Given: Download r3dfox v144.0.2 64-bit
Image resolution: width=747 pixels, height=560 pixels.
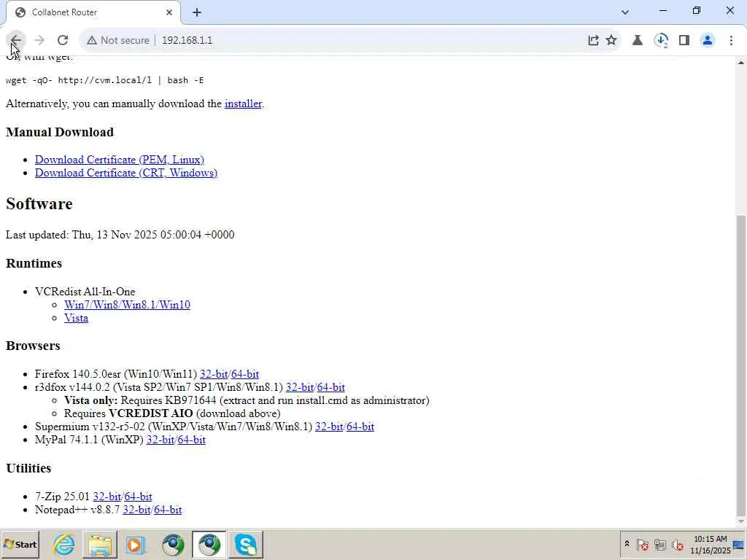Looking at the screenshot, I should tap(330, 388).
